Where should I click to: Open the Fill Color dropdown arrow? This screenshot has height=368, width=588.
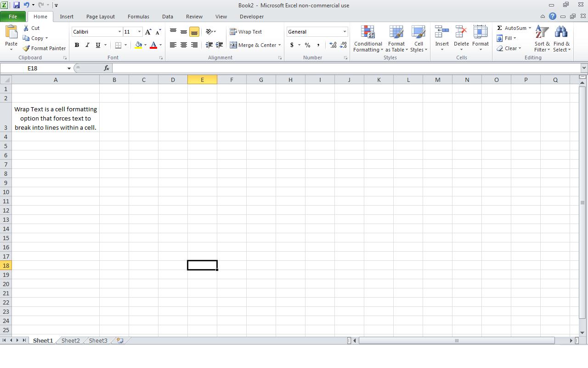click(145, 45)
